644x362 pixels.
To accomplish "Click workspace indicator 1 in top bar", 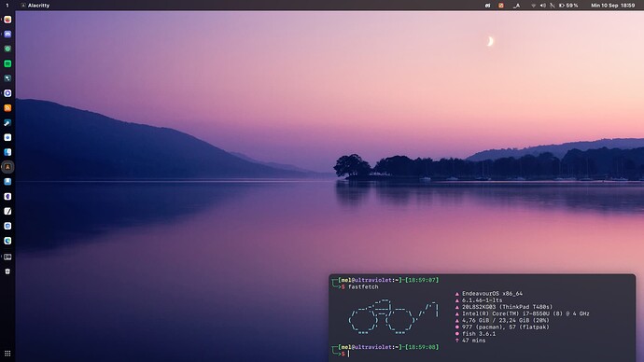I will click(7, 6).
